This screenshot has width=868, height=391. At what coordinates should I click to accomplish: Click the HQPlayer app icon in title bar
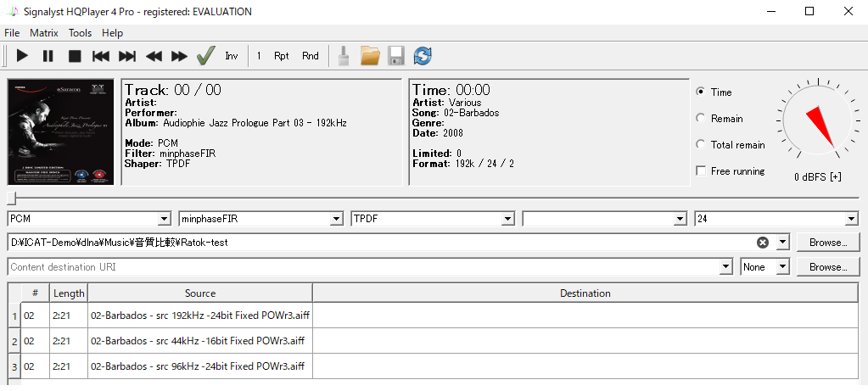pos(12,11)
